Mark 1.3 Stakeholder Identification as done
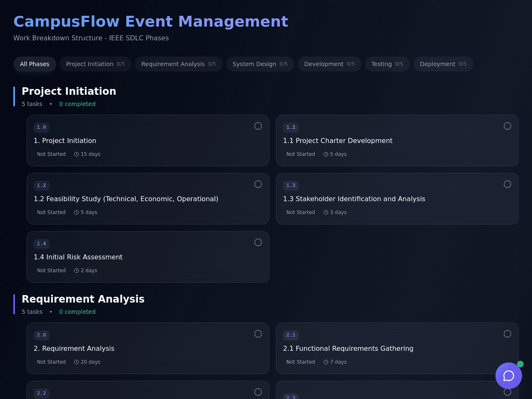The image size is (532, 399). [507, 184]
